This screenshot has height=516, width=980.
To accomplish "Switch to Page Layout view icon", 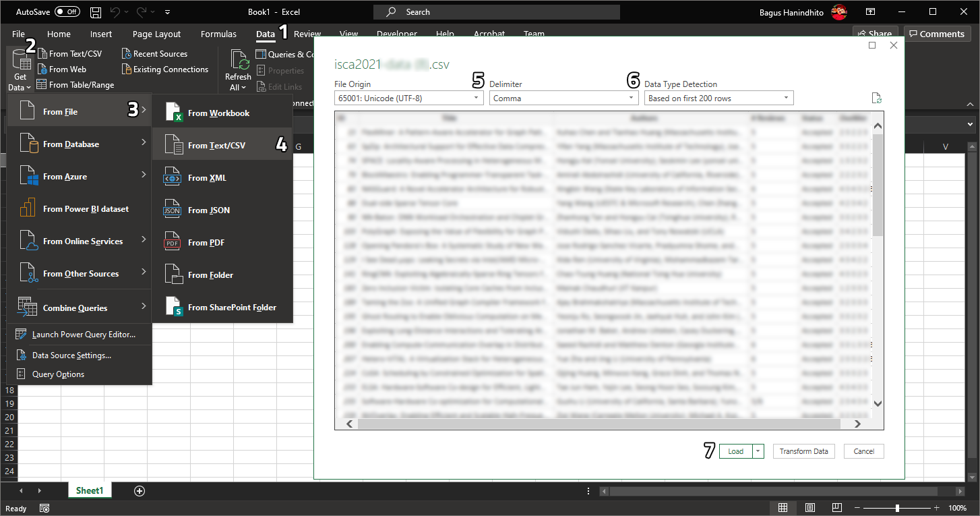I will (x=810, y=508).
